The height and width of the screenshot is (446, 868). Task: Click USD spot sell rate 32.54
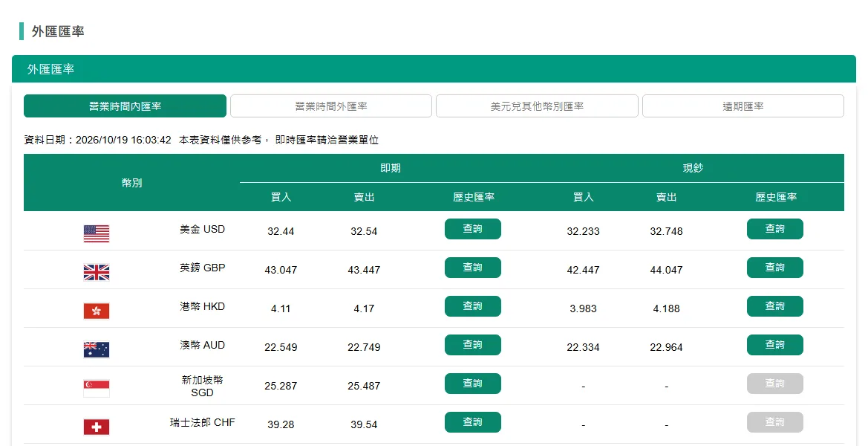pos(364,232)
